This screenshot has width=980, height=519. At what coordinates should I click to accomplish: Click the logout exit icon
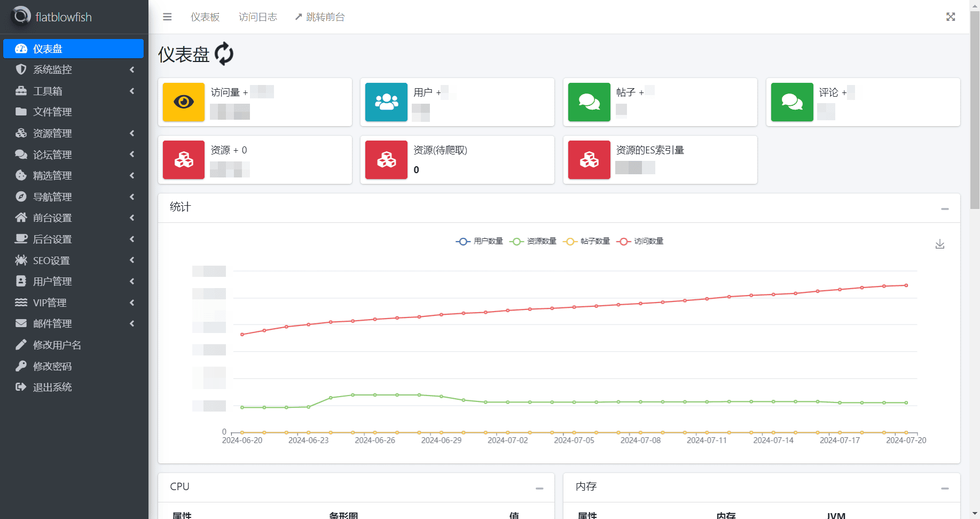click(21, 387)
